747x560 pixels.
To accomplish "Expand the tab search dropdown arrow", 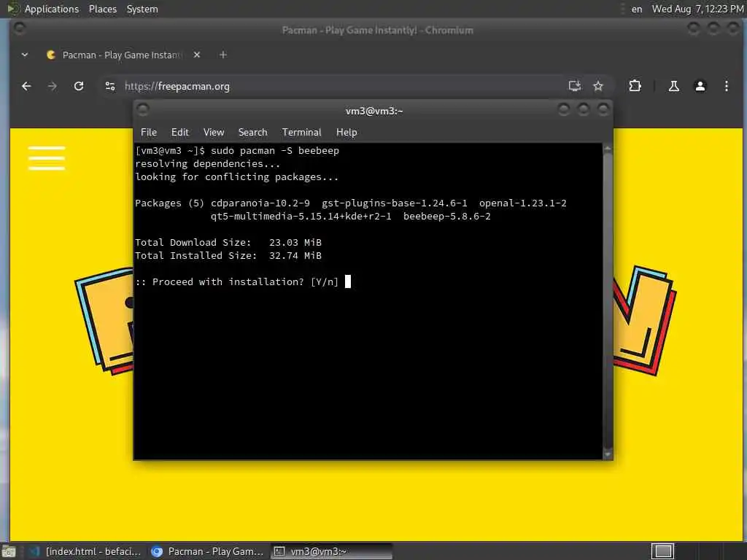I will (25, 55).
